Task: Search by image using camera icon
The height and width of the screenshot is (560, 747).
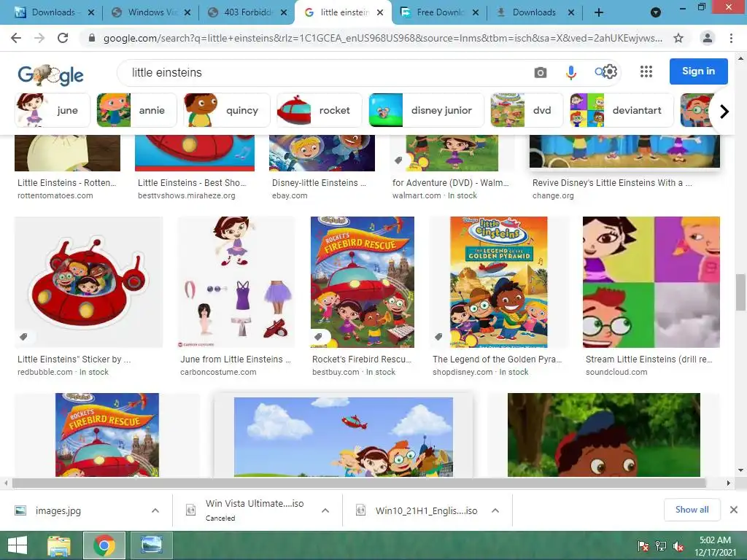Action: click(541, 72)
